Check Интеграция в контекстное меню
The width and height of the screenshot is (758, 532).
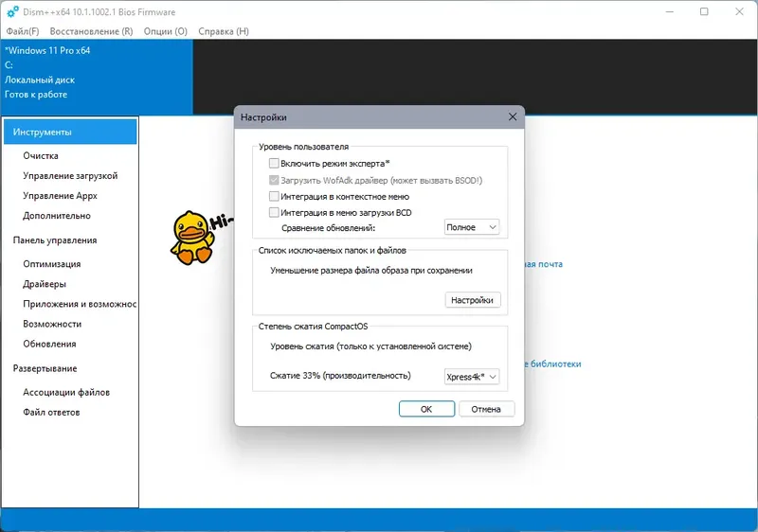point(274,197)
